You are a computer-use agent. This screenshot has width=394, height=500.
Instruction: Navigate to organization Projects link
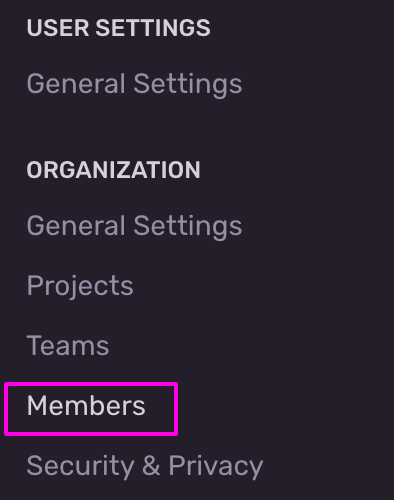coord(80,286)
